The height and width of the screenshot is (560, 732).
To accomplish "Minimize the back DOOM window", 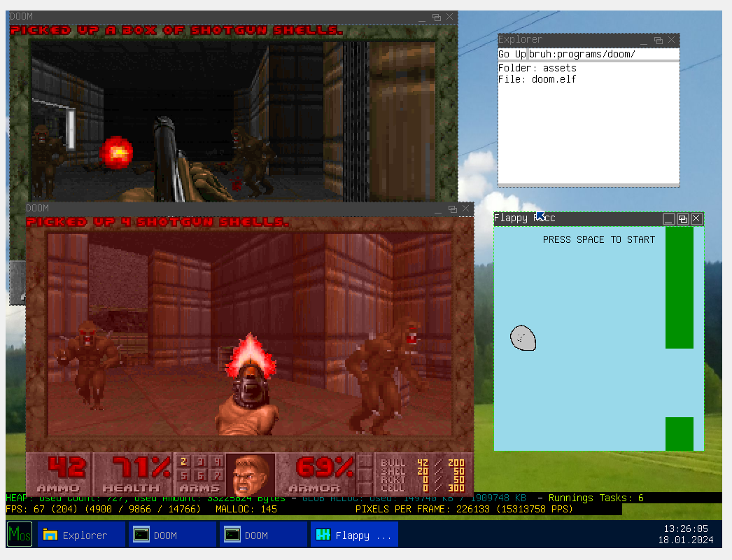I will point(422,17).
